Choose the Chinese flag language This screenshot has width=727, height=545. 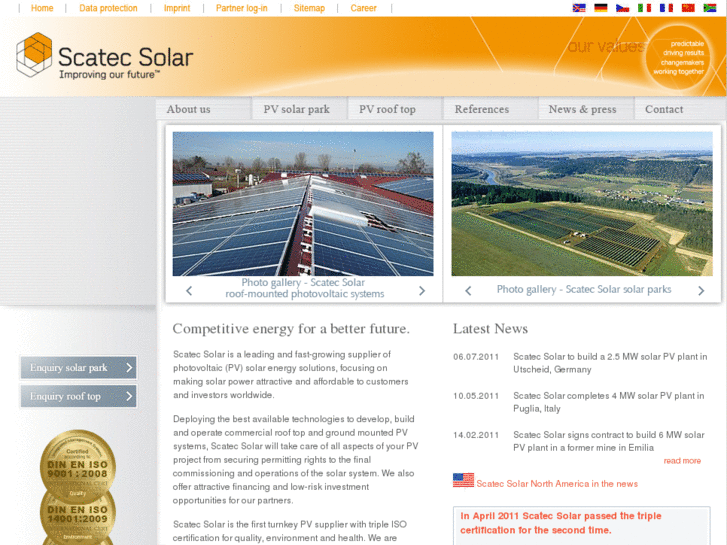(x=688, y=8)
